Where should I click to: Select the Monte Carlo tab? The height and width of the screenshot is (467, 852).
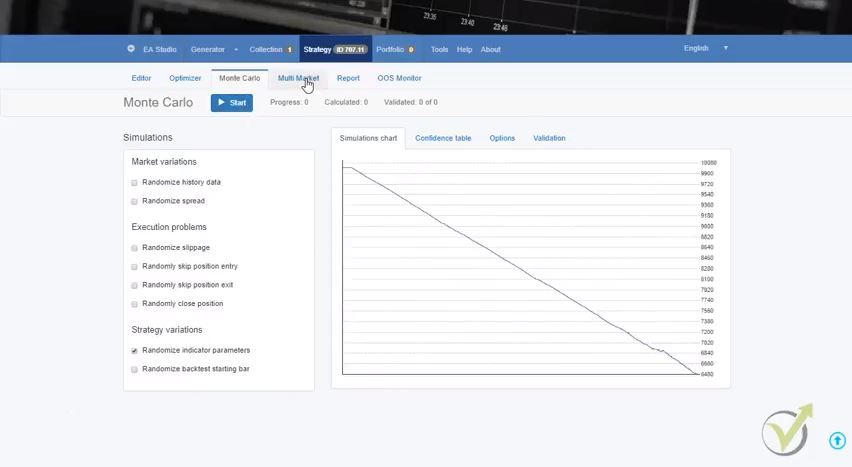[x=240, y=78]
